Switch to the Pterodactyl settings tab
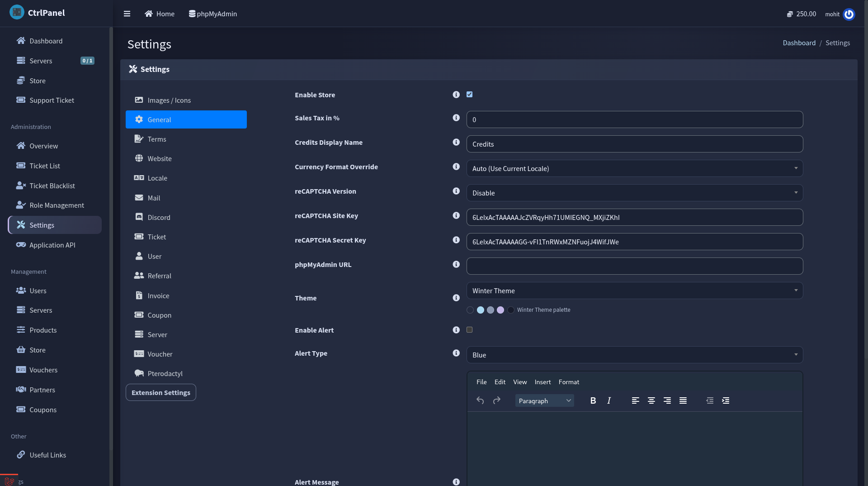 click(186, 373)
